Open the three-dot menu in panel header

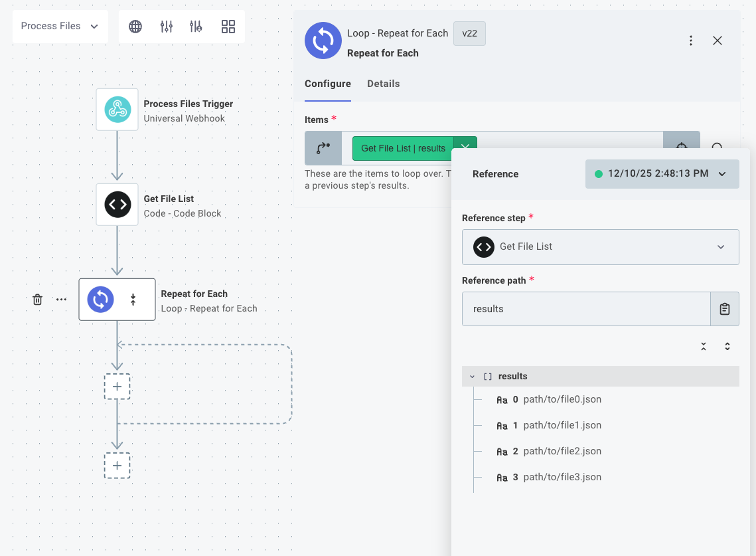pos(691,41)
